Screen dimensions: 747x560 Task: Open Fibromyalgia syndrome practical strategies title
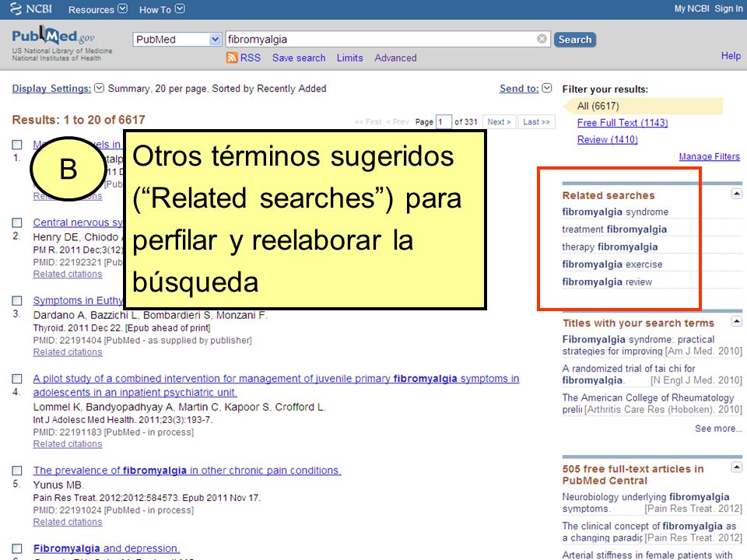click(638, 345)
